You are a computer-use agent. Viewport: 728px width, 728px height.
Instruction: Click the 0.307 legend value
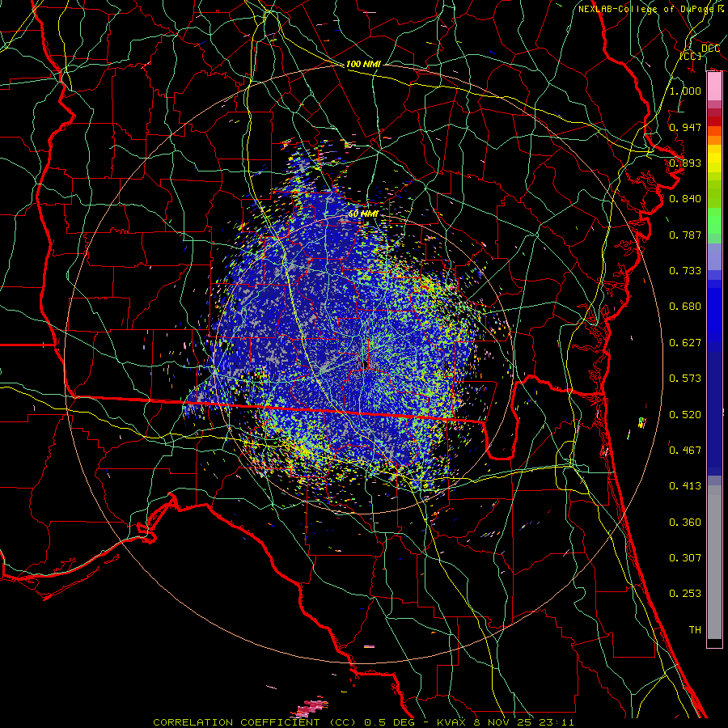[x=685, y=558]
